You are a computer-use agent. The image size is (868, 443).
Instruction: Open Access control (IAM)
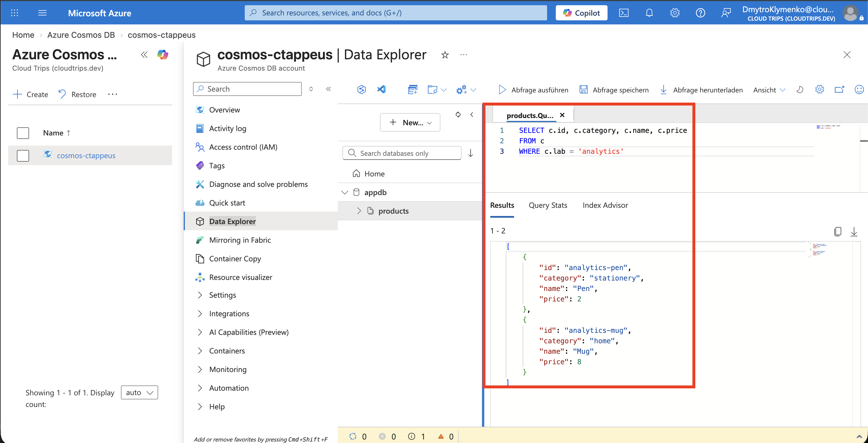click(243, 147)
